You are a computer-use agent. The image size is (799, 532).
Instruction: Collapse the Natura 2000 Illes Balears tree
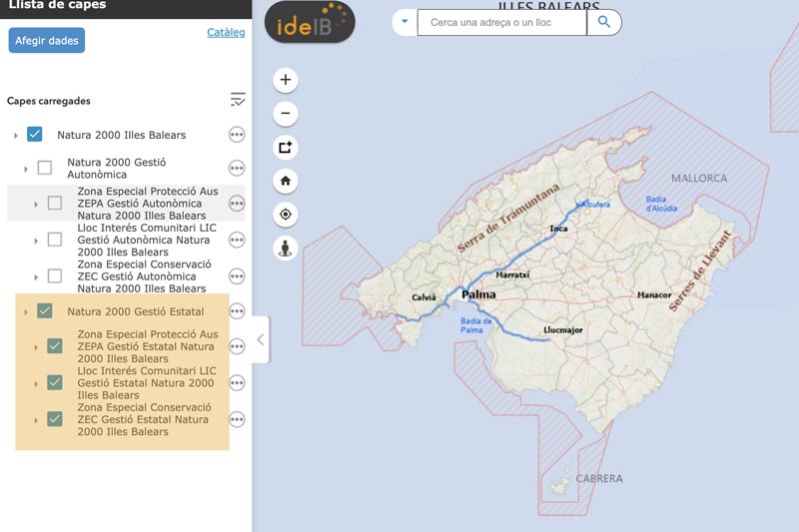click(x=15, y=136)
